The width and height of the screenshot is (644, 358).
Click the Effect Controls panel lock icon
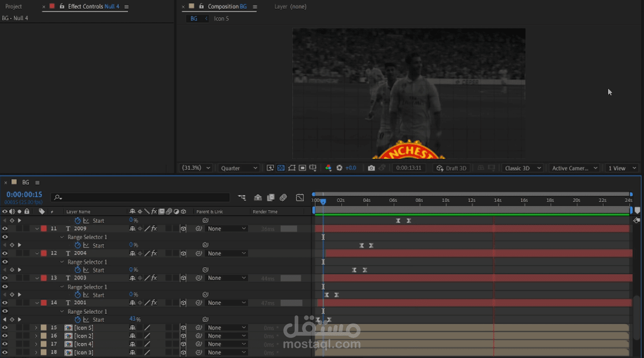[x=62, y=6]
